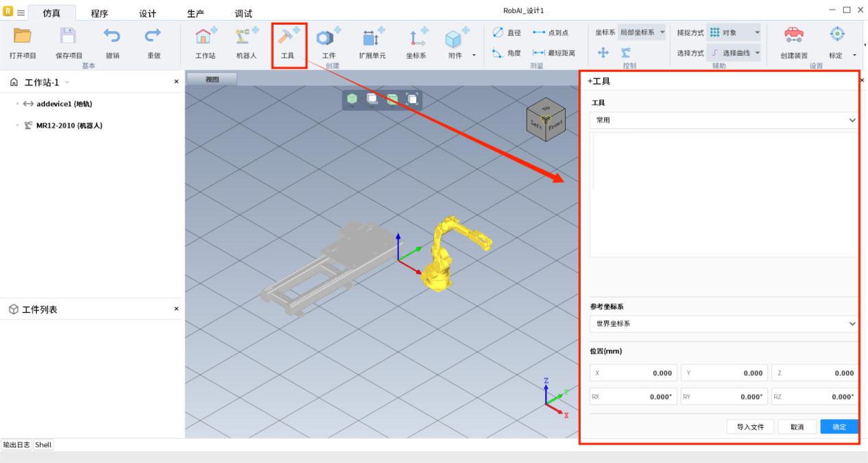Select the 工具 hammer icon
This screenshot has height=463, width=868.
click(288, 38)
